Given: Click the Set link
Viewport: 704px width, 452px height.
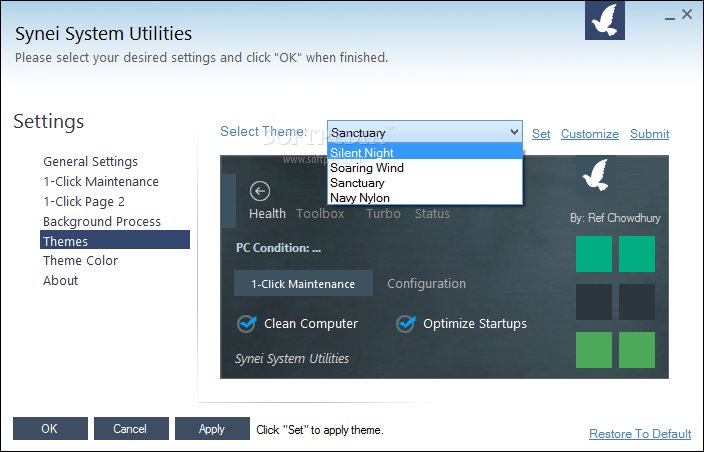Looking at the screenshot, I should click(541, 134).
